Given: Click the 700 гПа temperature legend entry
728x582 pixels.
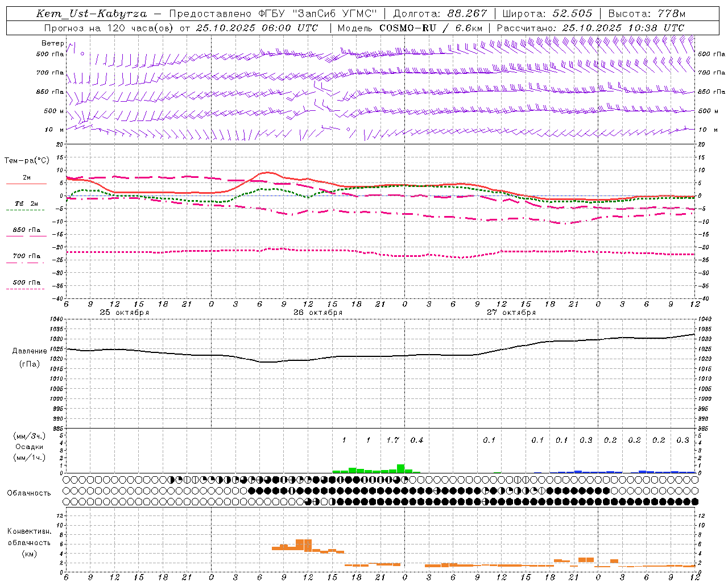Looking at the screenshot, I should coord(27,256).
